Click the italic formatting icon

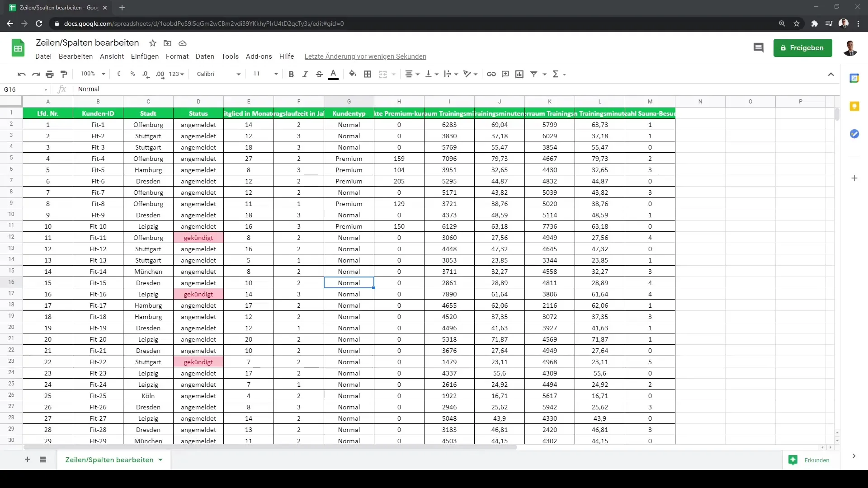[x=305, y=74]
